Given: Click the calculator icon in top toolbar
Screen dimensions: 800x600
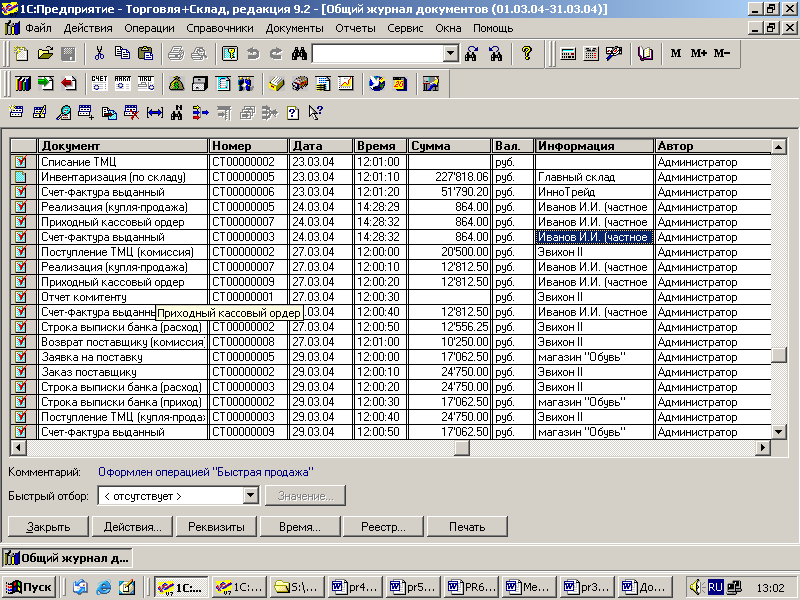Looking at the screenshot, I should click(568, 53).
